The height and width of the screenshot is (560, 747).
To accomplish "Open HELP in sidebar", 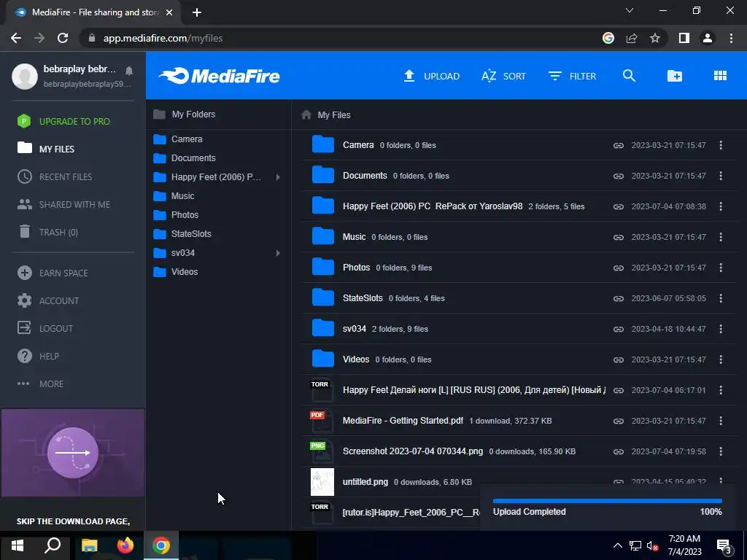I will 38,356.
